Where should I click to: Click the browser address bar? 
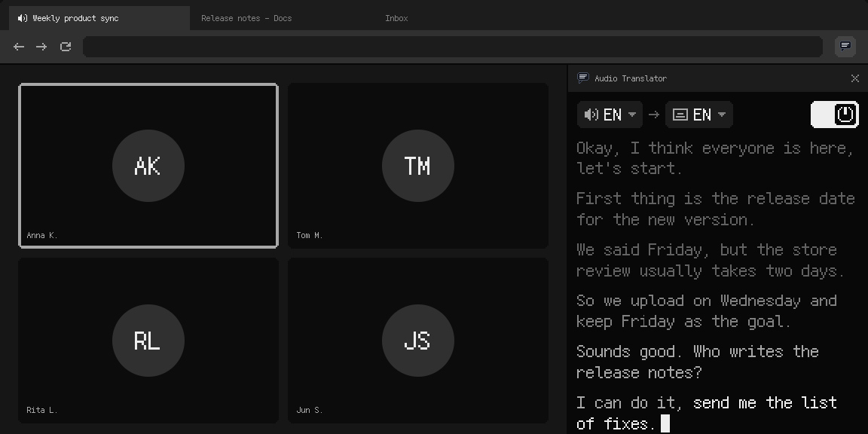click(x=453, y=47)
